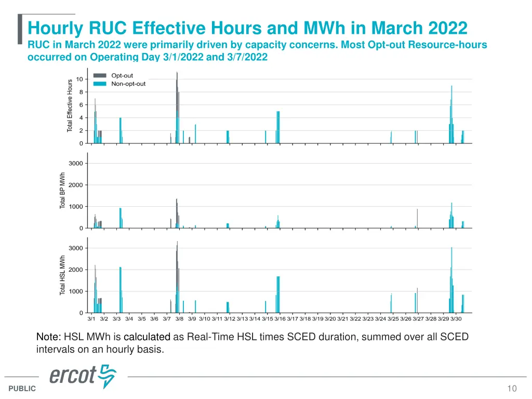Click the '3000' tick on HSL MWh axis
Image resolution: width=532 pixels, height=399 pixels.
coord(76,248)
